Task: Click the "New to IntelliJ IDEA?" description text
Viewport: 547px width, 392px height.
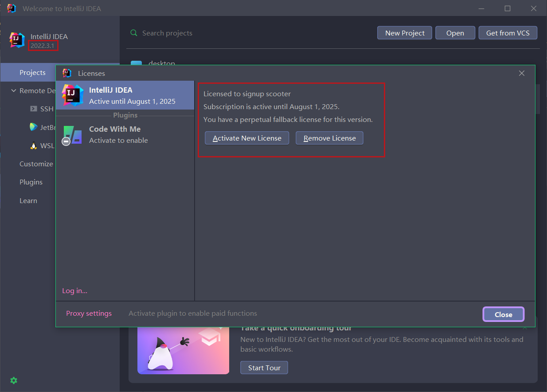Action: (382, 345)
